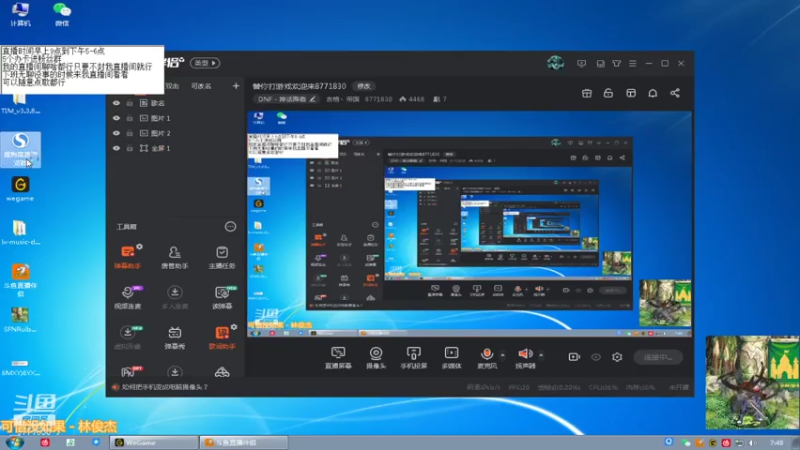
Task: Toggle lock on 歌名 source
Action: tap(130, 103)
